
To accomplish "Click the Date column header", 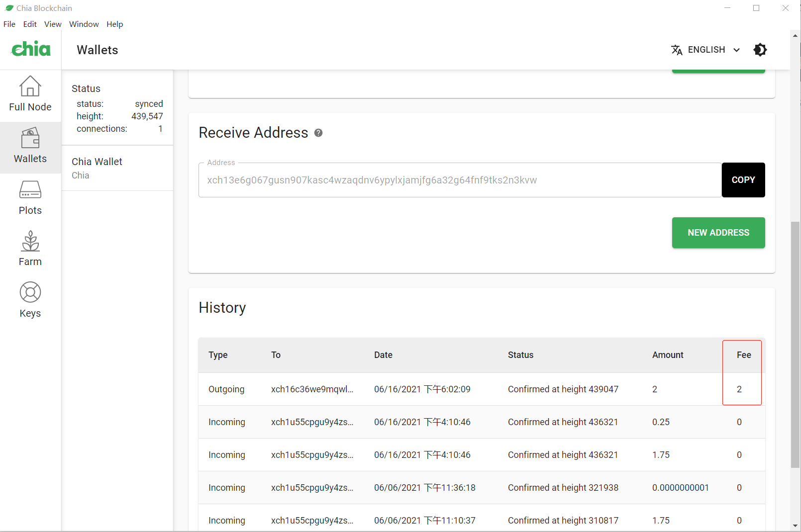I will (x=383, y=355).
